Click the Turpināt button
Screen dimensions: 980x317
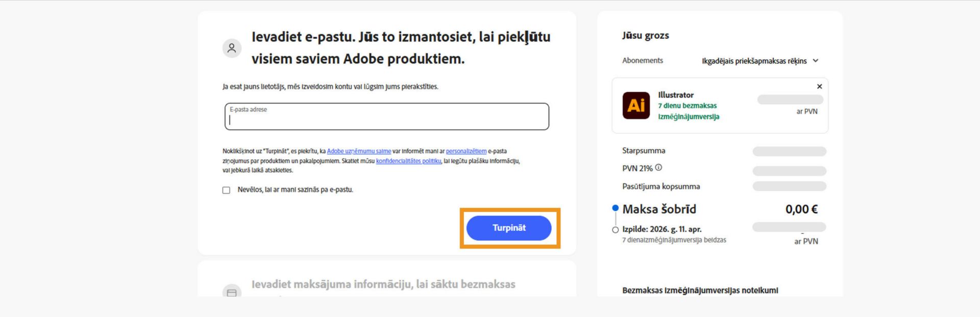[509, 228]
